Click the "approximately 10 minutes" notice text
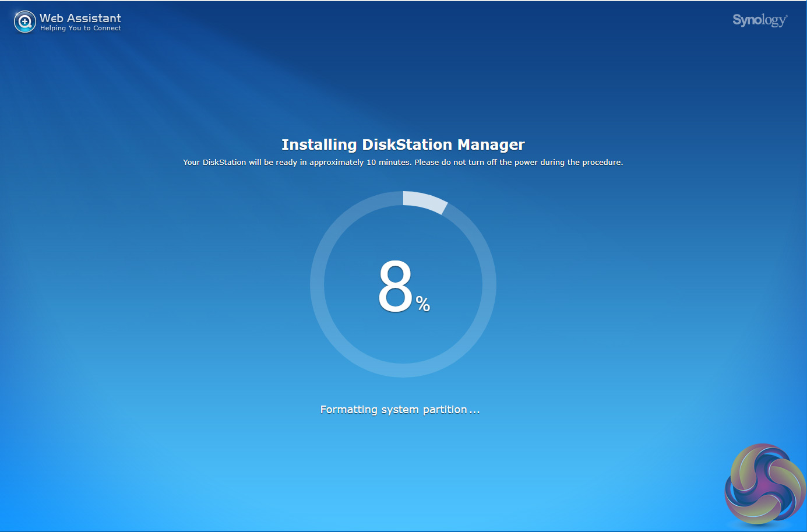The width and height of the screenshot is (807, 532). 403,162
